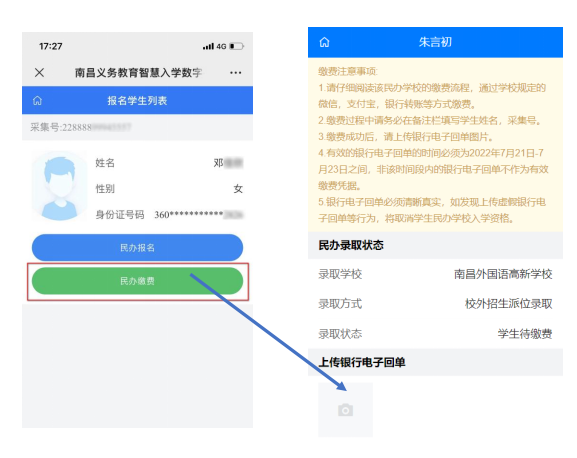Tap the 身份证号码 row
This screenshot has width=577, height=458.
(x=169, y=214)
